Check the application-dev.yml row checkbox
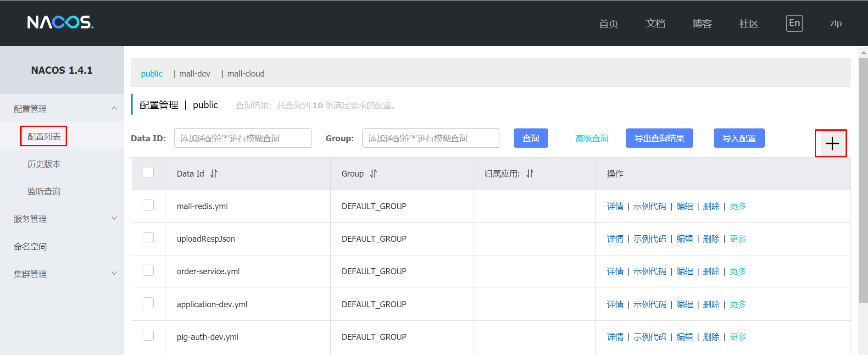 pos(148,303)
